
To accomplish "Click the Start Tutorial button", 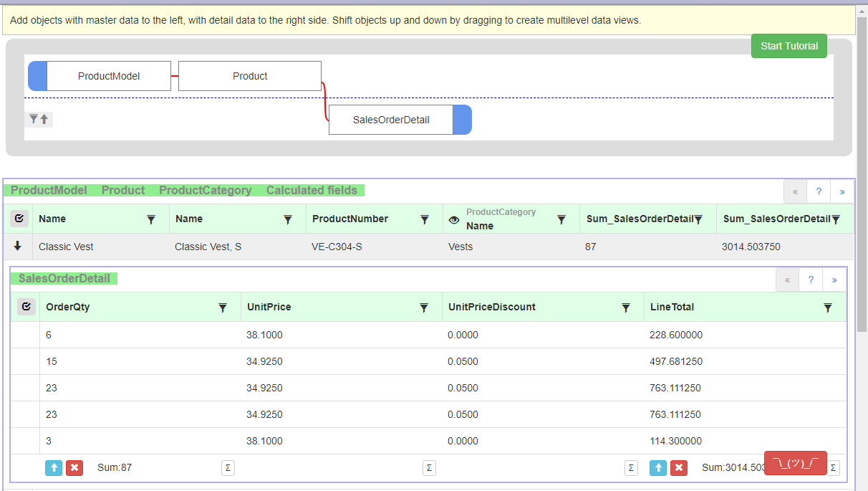I will pos(789,46).
